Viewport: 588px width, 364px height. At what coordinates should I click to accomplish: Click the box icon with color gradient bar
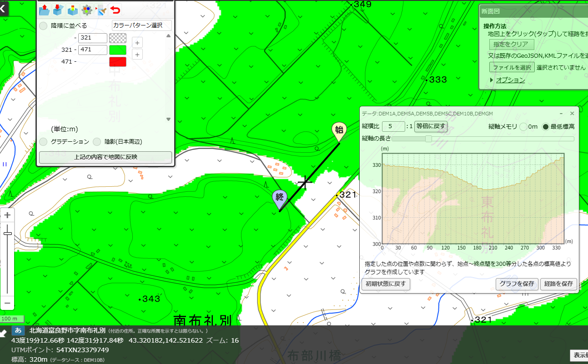(72, 10)
